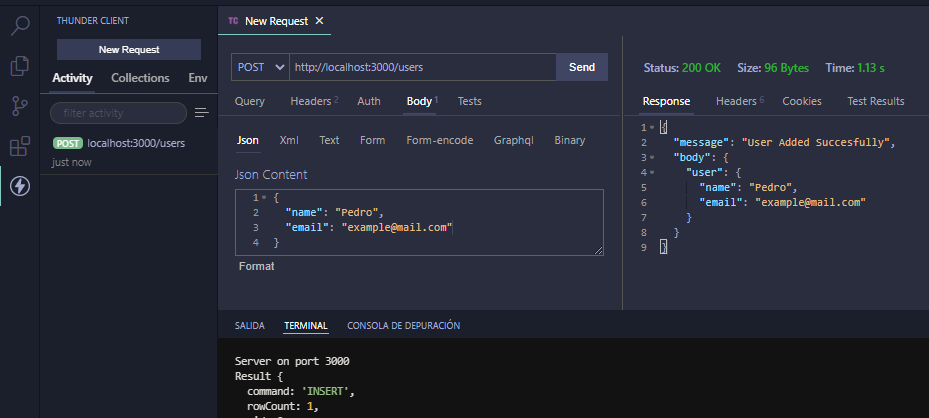Screen dimensions: 929x418
Task: Open the Auth tab
Action: point(369,101)
